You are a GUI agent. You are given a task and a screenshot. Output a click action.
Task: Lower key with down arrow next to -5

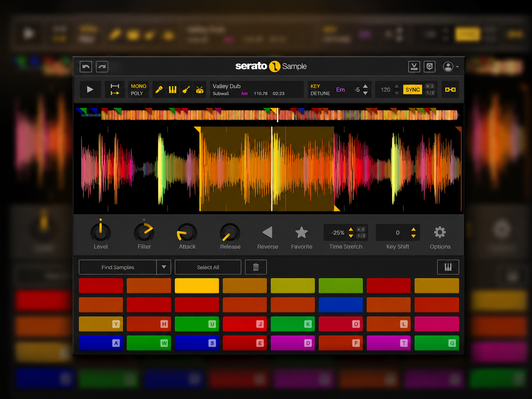coord(365,93)
